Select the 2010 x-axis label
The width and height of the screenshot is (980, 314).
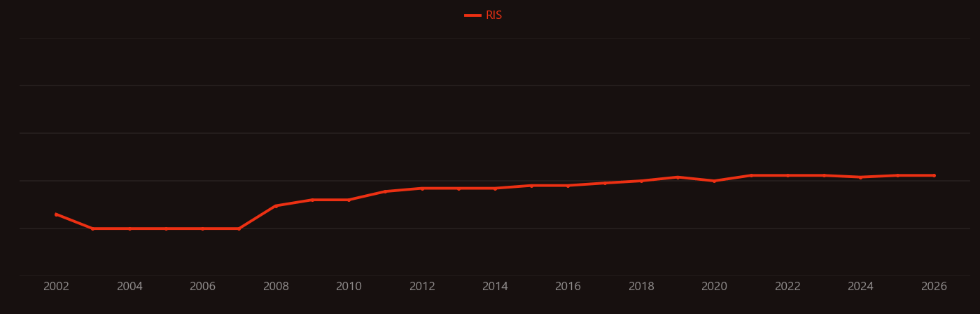(349, 287)
